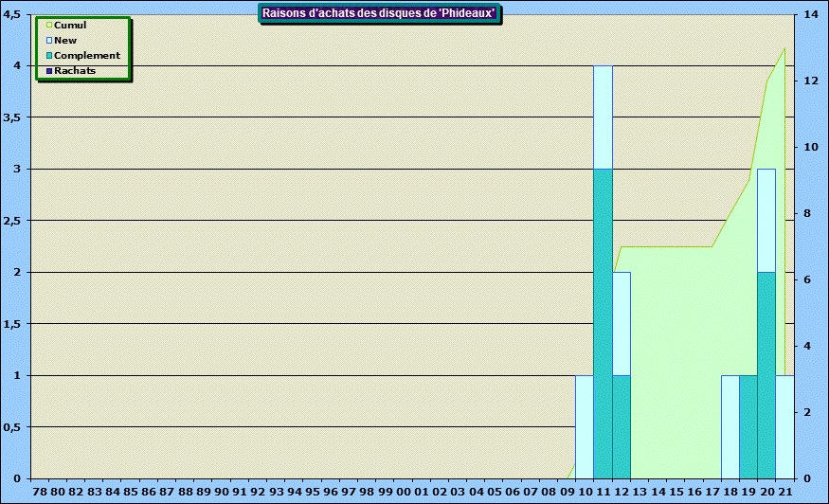Select the 'Complement' legend label text

tap(87, 56)
